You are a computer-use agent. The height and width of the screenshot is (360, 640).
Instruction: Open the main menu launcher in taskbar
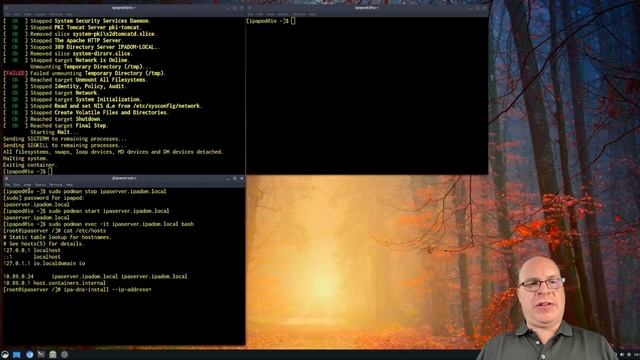(x=5, y=354)
